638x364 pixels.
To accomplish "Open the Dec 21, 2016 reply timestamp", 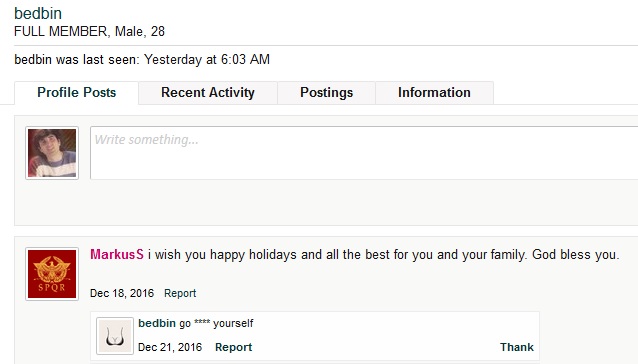I will (170, 347).
